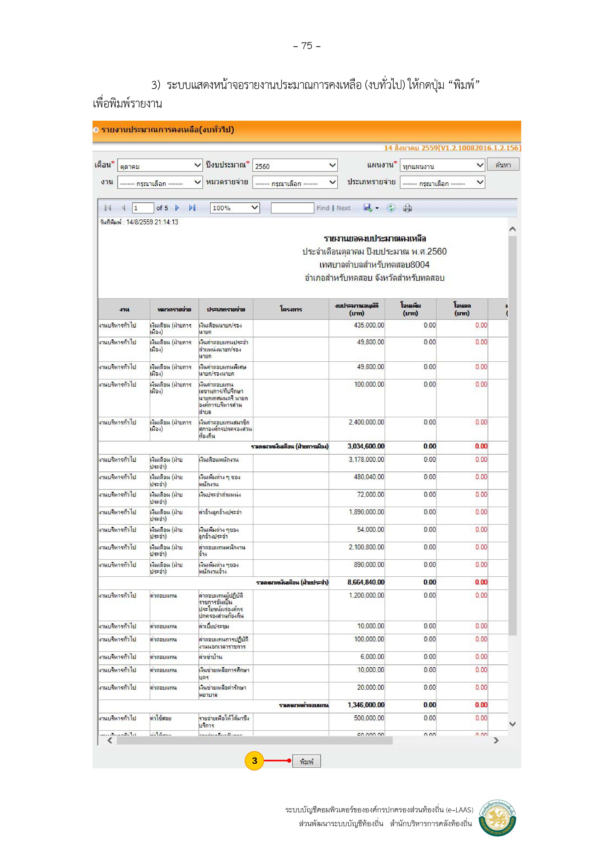
Task: Click the Find link in toolbar
Action: (323, 208)
